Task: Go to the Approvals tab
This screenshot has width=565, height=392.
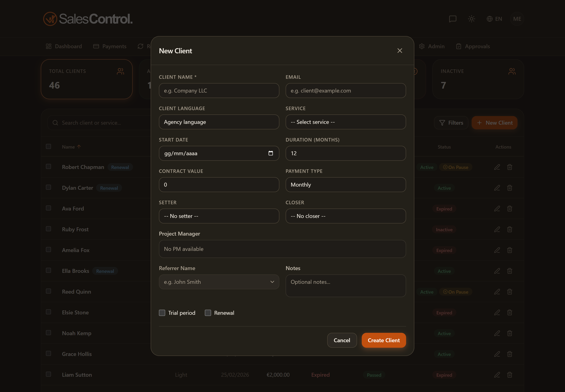Action: [x=473, y=46]
